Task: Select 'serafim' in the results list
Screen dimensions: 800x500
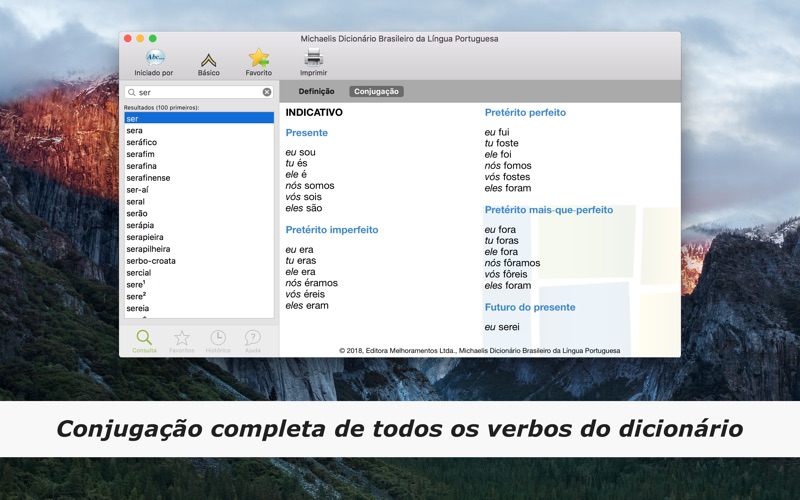Action: [199, 154]
